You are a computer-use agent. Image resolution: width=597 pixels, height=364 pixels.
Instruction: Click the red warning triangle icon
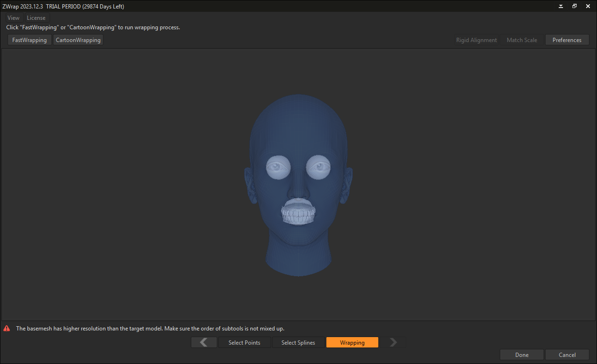coord(7,328)
